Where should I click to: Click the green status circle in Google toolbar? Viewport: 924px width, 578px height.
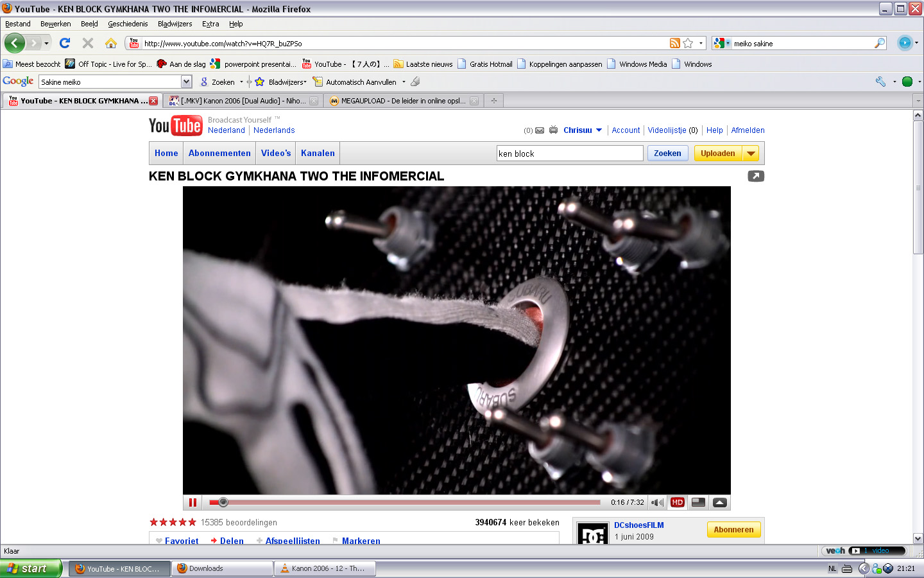pos(907,82)
